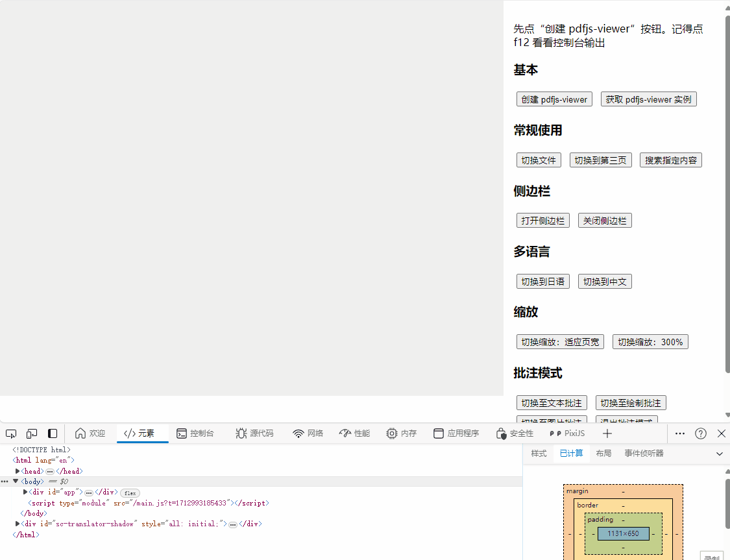Click the closing </body> tag line
The width and height of the screenshot is (730, 560).
[34, 513]
